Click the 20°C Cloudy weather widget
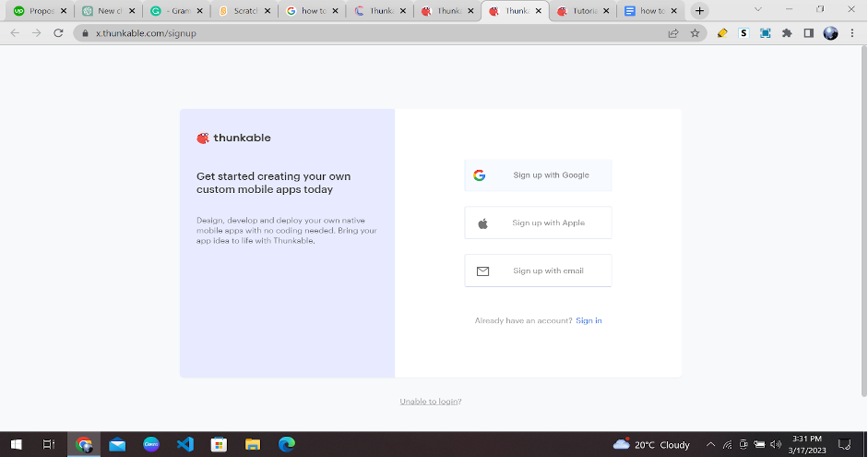The width and height of the screenshot is (868, 457). click(651, 444)
